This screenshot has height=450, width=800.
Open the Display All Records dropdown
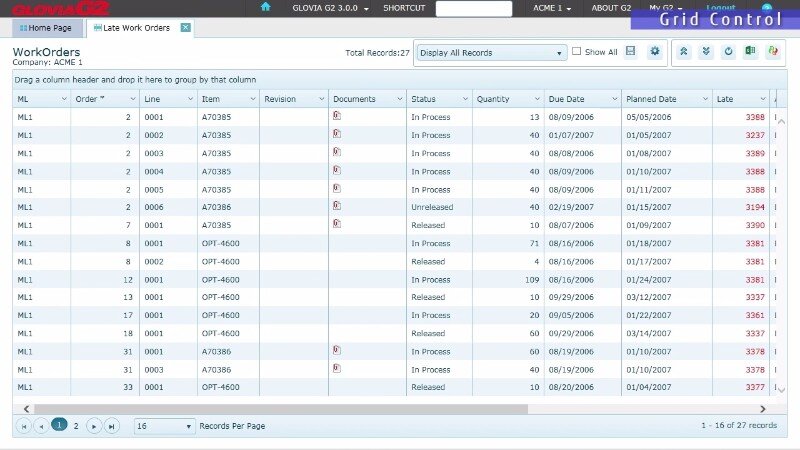(x=491, y=53)
